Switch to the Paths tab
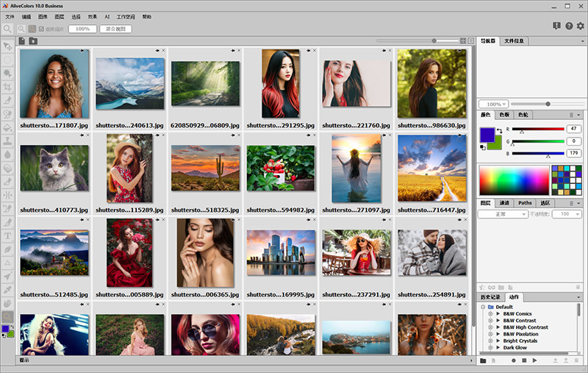588x373 pixels. pyautogui.click(x=524, y=202)
